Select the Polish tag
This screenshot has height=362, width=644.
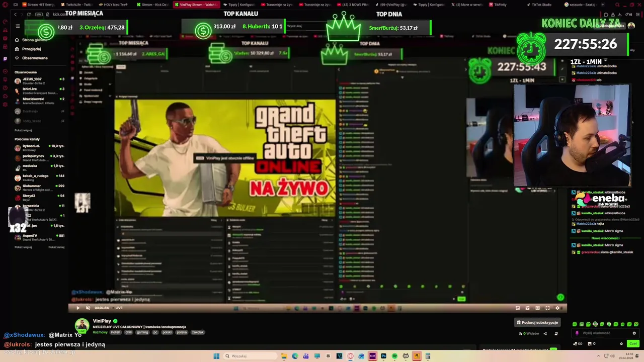point(116,332)
